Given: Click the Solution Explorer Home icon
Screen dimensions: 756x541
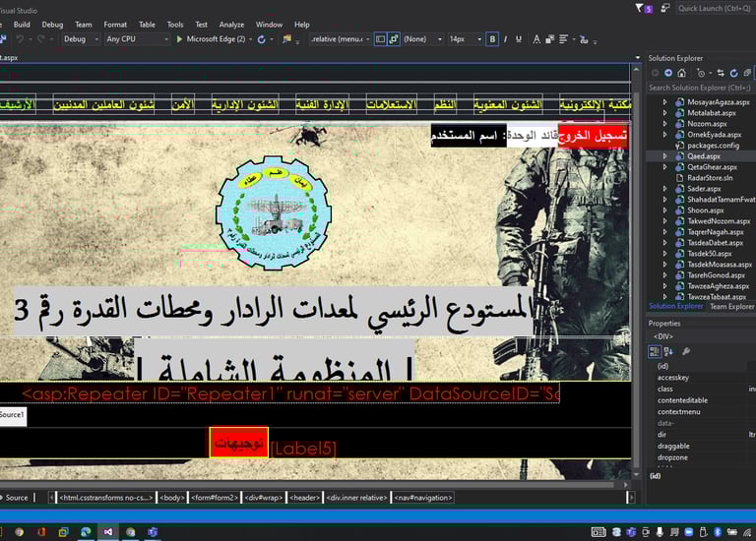Looking at the screenshot, I should pyautogui.click(x=681, y=73).
